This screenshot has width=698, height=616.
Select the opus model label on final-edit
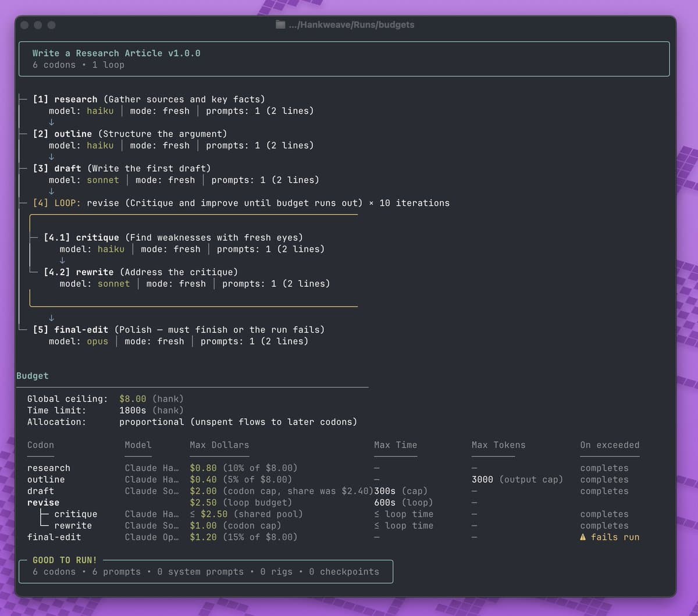97,341
